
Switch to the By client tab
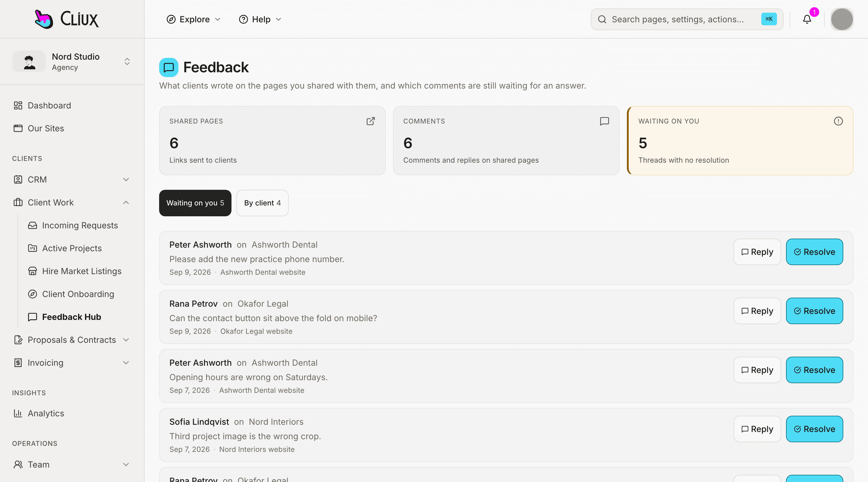point(262,203)
